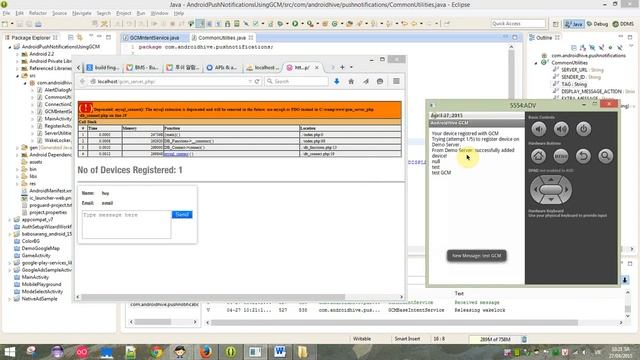Tap the emulator Back hardware button
This screenshot has width=640, height=360.
pyautogui.click(x=583, y=156)
